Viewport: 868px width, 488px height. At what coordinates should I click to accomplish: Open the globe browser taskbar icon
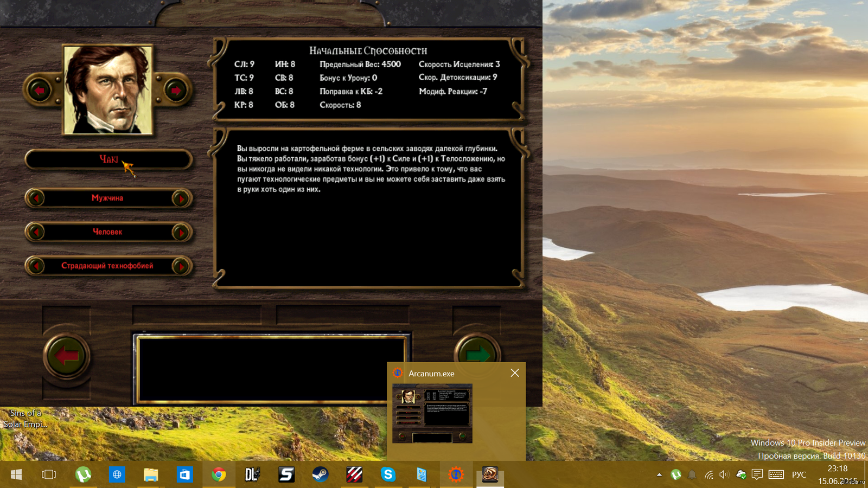click(x=117, y=474)
